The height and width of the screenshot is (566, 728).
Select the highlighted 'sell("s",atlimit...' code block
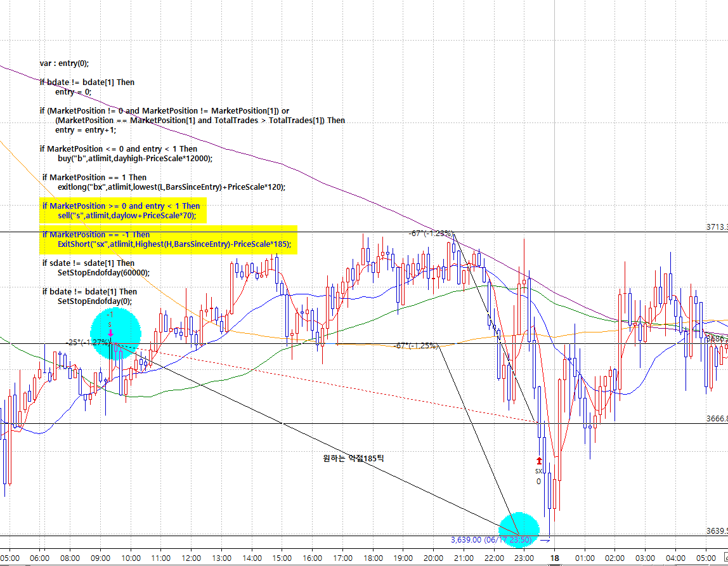pyautogui.click(x=120, y=211)
